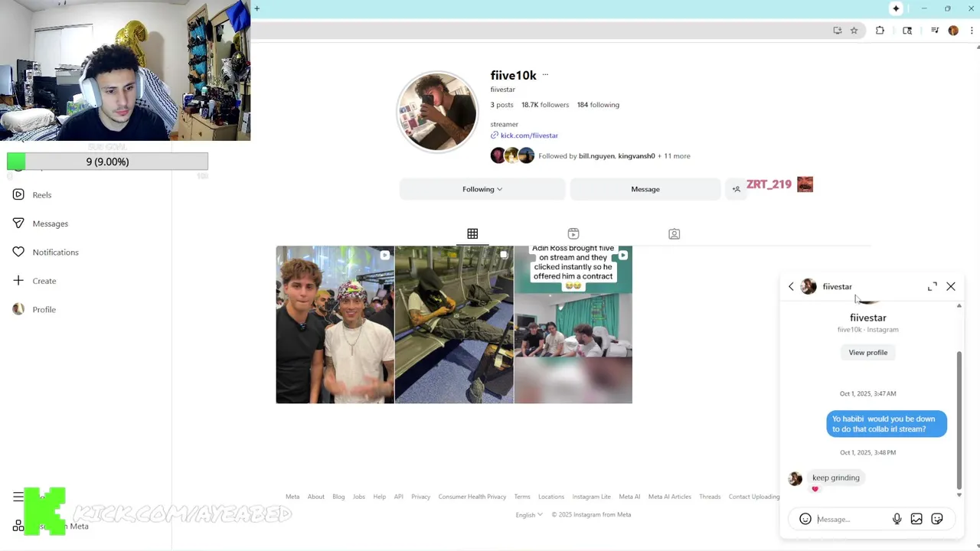Close the fiivestar chat popup
Screen dimensions: 980x551
(x=951, y=286)
